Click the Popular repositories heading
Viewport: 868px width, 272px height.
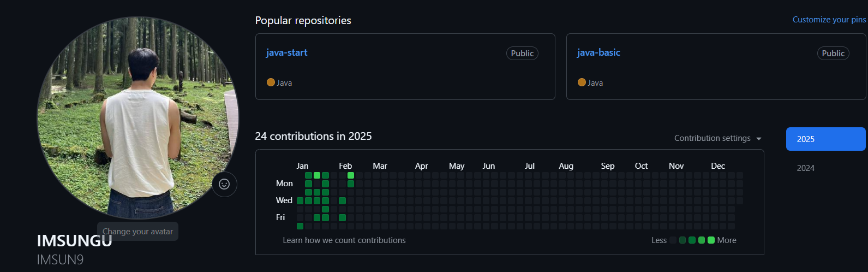[x=303, y=20]
